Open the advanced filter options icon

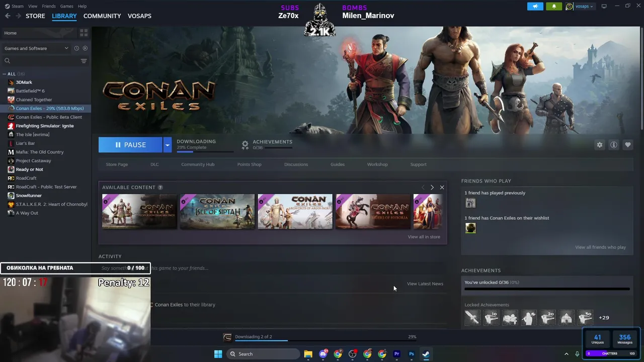84,61
